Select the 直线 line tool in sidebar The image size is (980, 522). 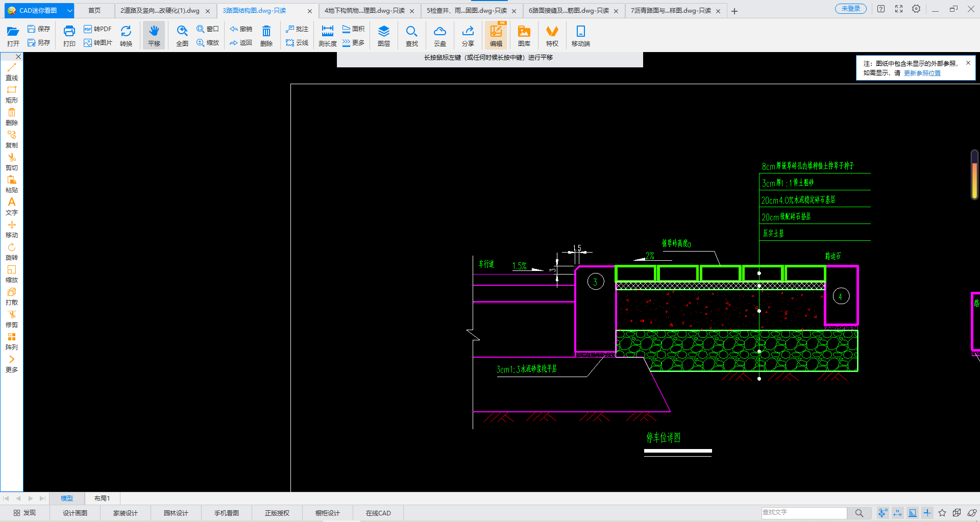tap(12, 72)
